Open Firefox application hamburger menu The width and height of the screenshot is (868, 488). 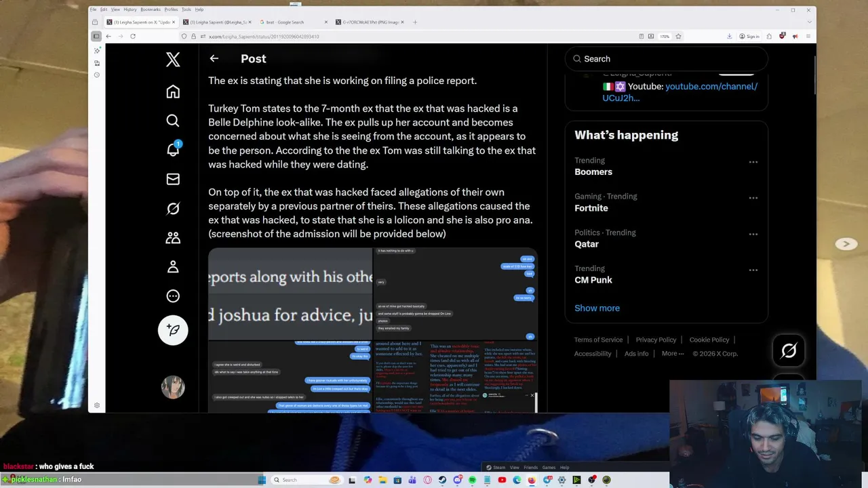click(x=808, y=36)
